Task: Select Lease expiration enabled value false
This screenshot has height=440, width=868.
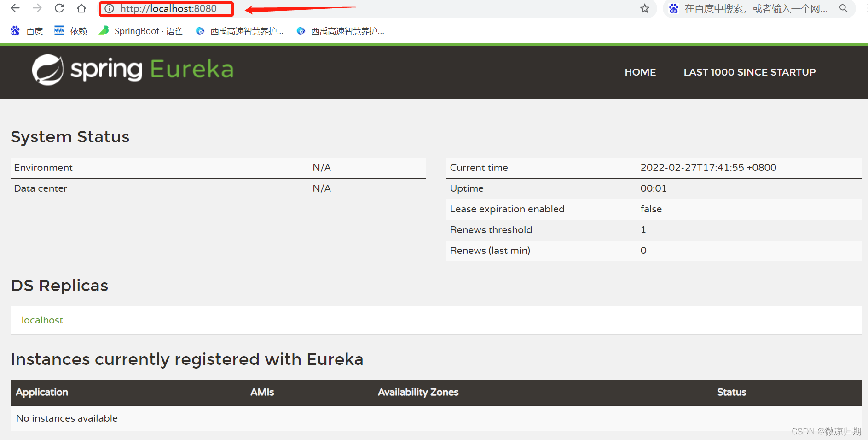Action: pos(651,209)
